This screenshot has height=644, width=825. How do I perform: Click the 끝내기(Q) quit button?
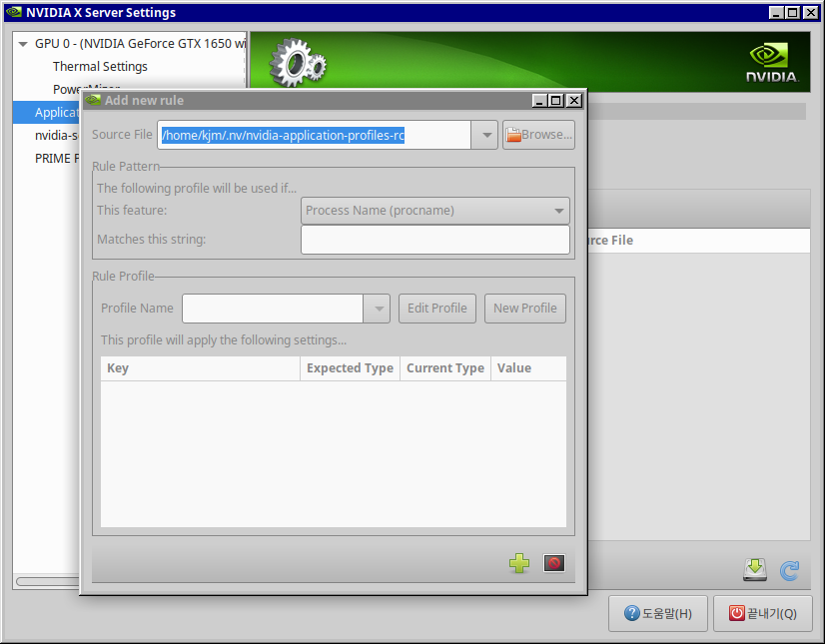tap(763, 613)
